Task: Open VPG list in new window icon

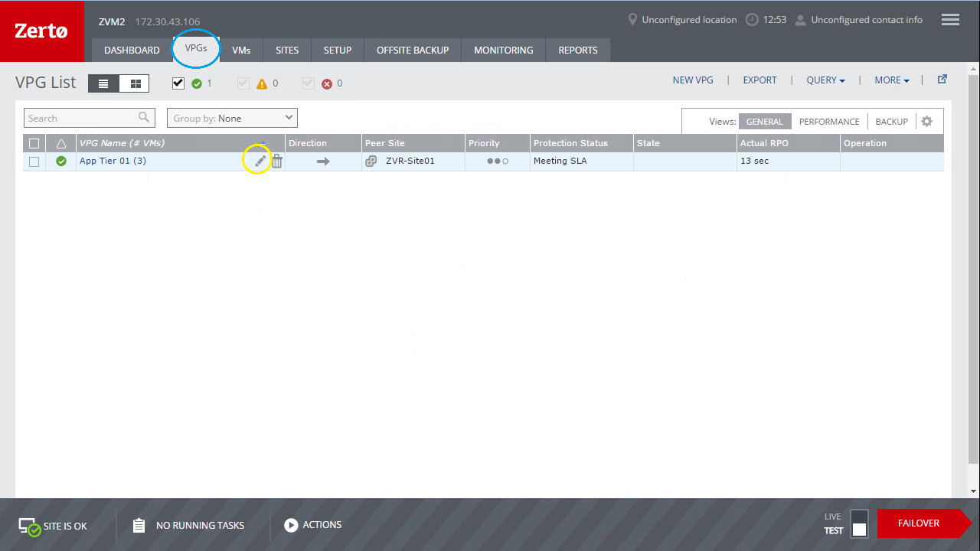Action: (x=942, y=80)
